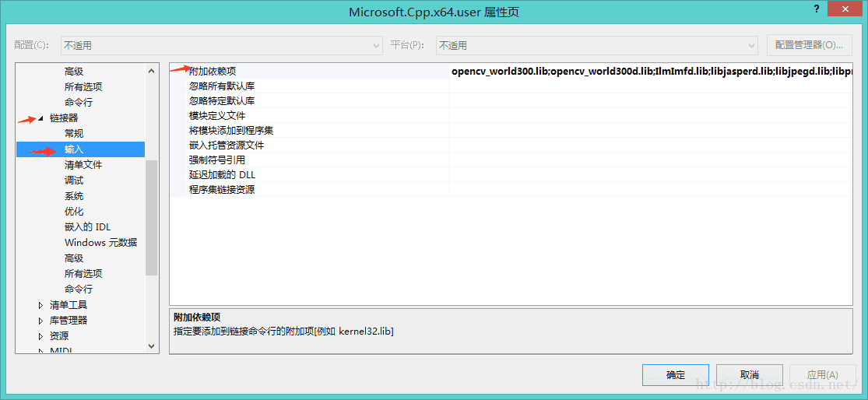
Task: Select 优化 tree item
Action: coord(74,212)
